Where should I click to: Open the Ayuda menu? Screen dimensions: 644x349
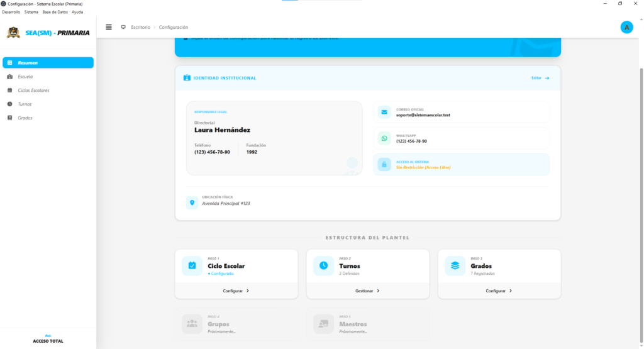77,12
